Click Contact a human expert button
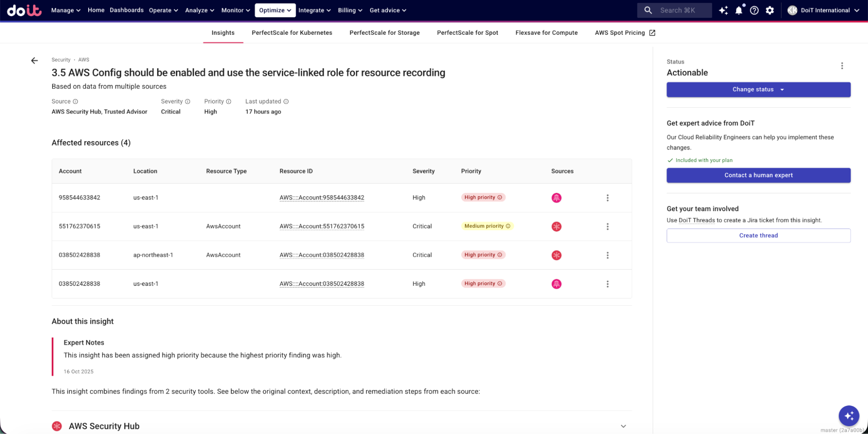Viewport: 868px width, 434px height. (x=758, y=176)
